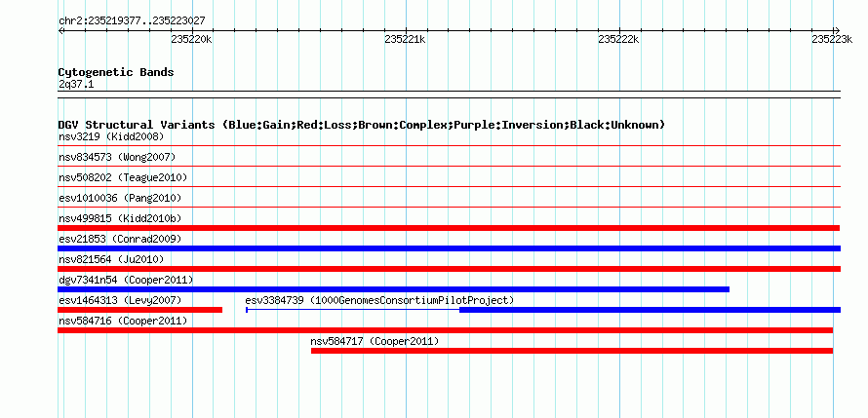This screenshot has height=418, width=868.
Task: Click the esv21853 (Conrad2009) label
Action: (x=120, y=239)
